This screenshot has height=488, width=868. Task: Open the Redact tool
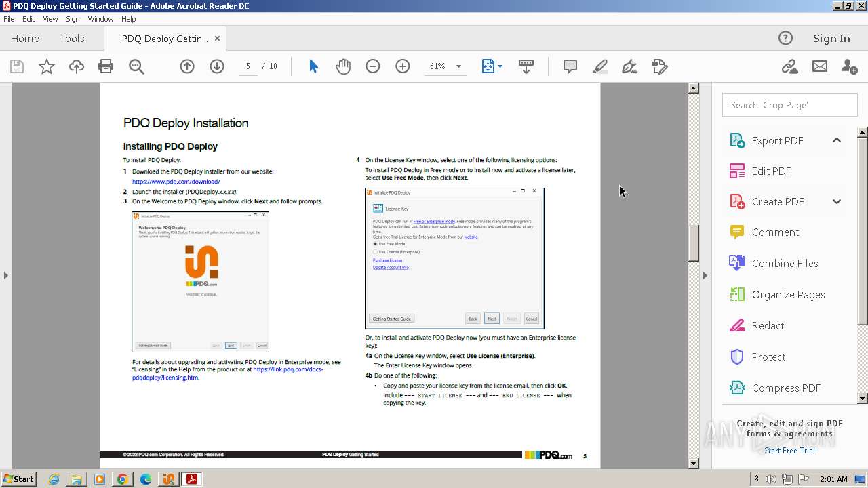(768, 325)
